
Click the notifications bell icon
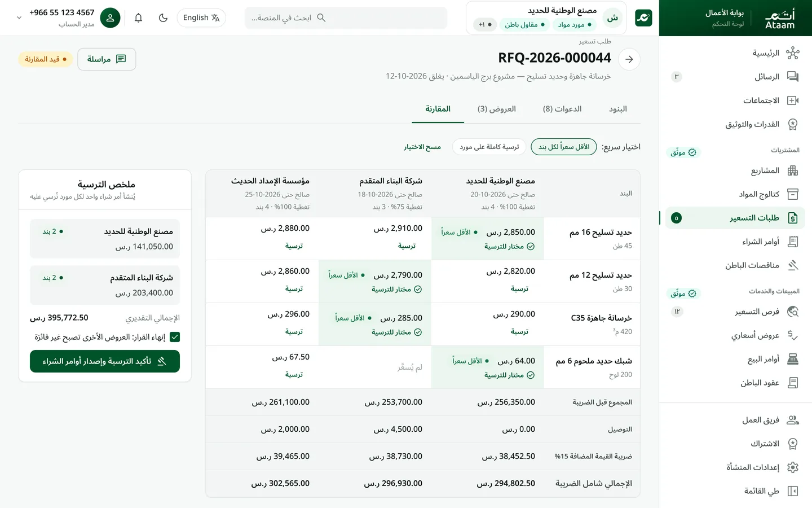click(138, 18)
